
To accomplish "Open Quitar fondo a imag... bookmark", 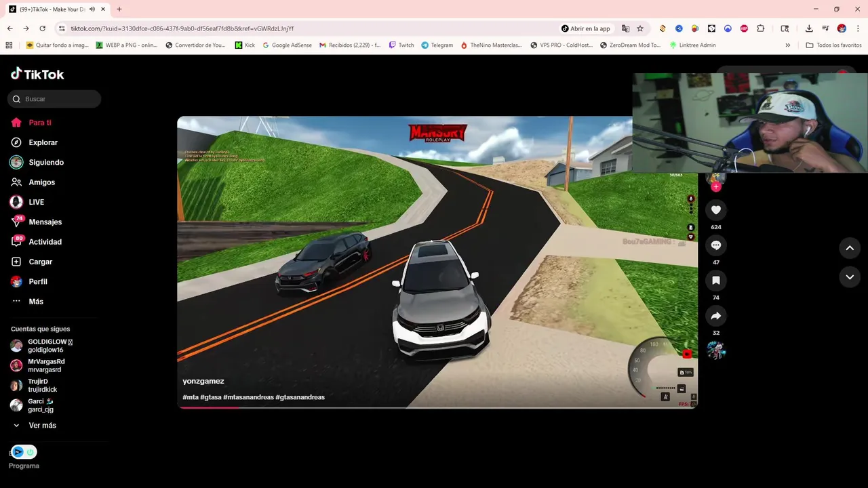I will (x=58, y=45).
